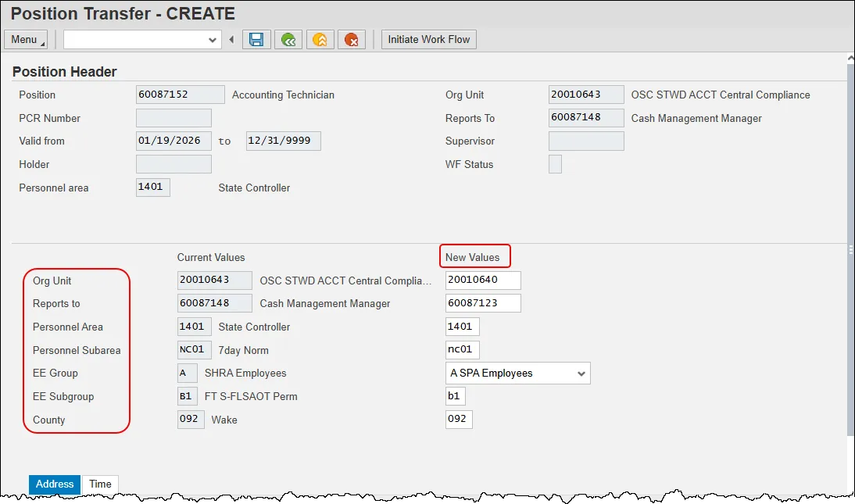
Task: Click the new EE Subgroup field
Action: tap(456, 397)
